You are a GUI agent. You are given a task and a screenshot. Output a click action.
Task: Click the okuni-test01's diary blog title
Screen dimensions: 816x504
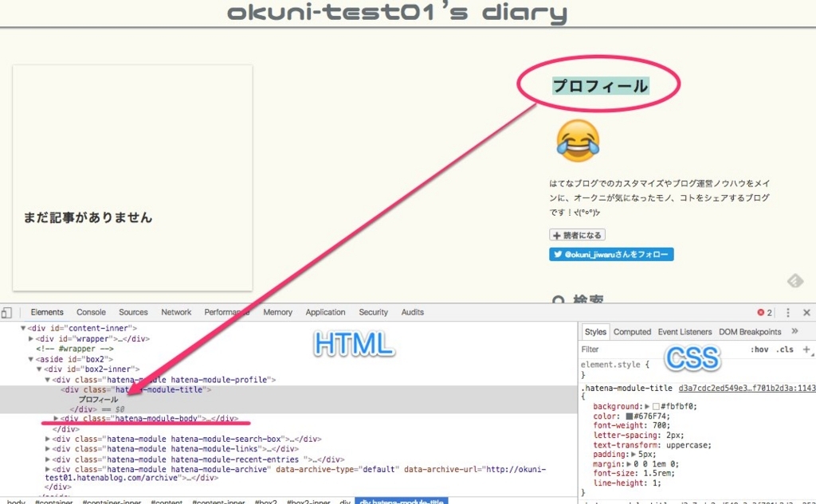[397, 12]
